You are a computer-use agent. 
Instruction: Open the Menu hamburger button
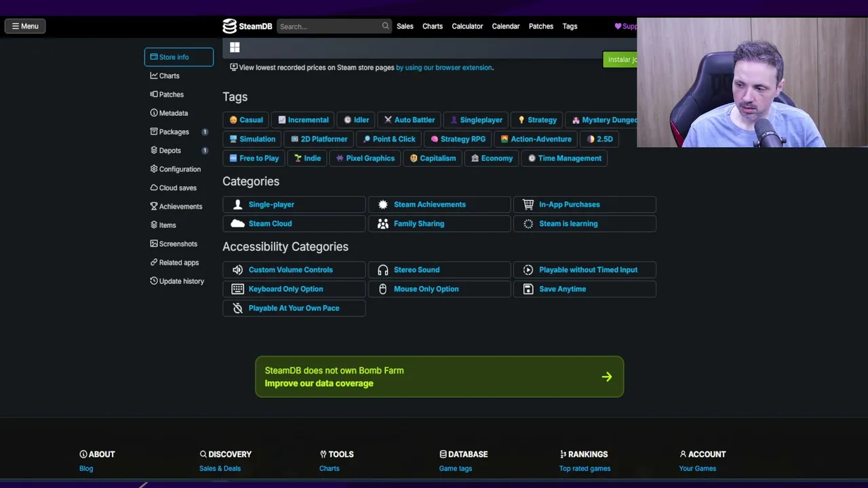(25, 26)
